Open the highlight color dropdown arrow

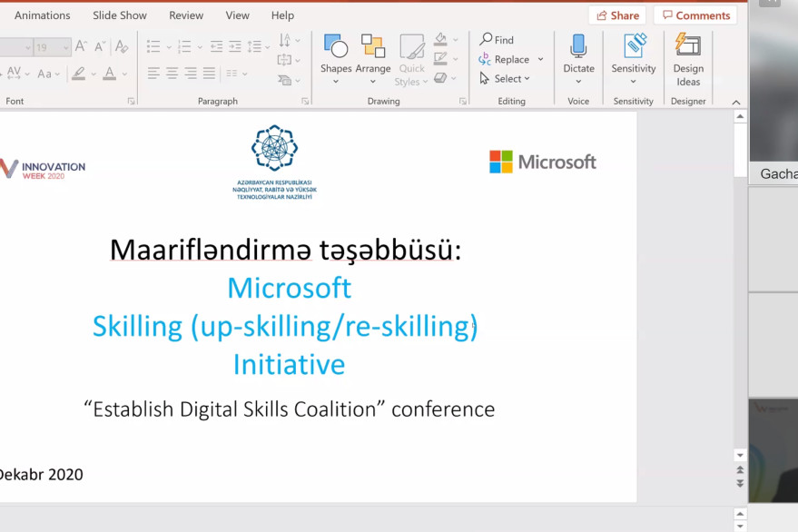click(x=94, y=74)
